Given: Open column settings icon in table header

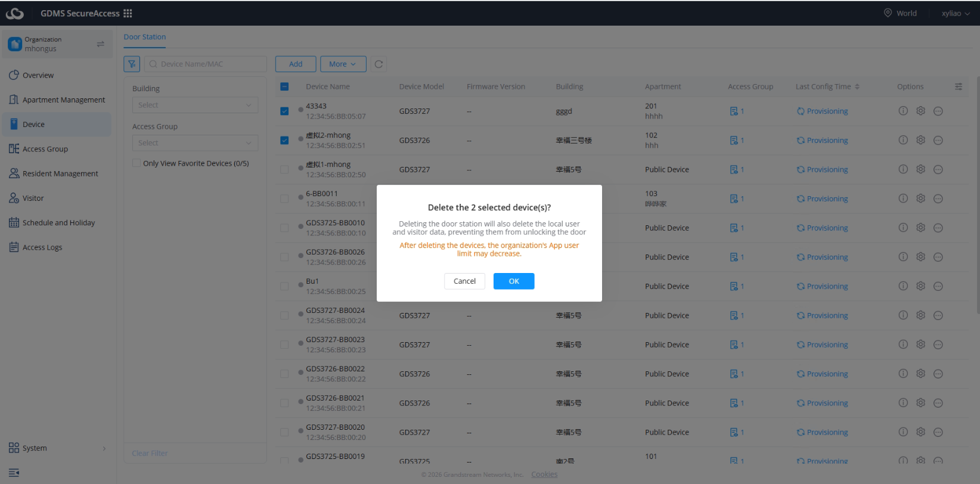Looking at the screenshot, I should click(958, 86).
